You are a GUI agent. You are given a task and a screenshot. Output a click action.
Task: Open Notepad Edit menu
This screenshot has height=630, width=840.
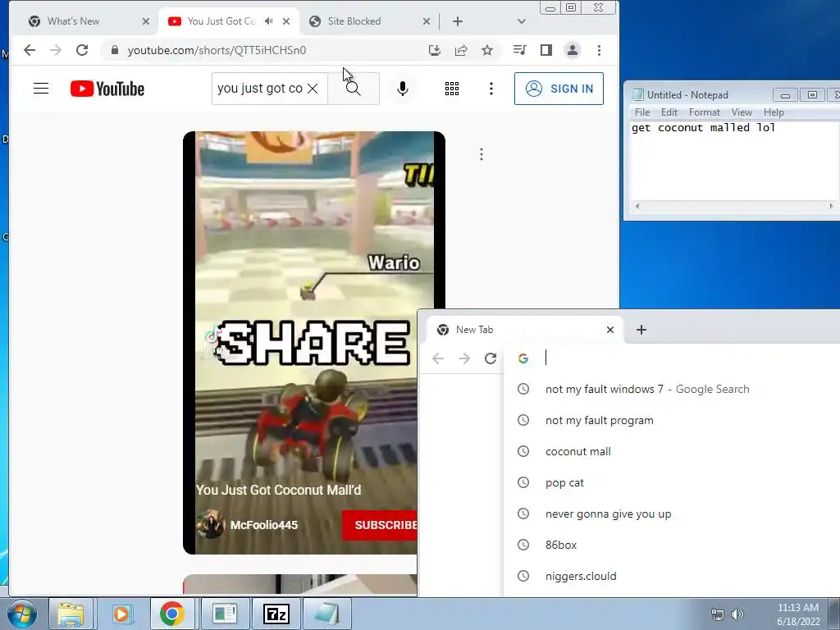pos(669,112)
